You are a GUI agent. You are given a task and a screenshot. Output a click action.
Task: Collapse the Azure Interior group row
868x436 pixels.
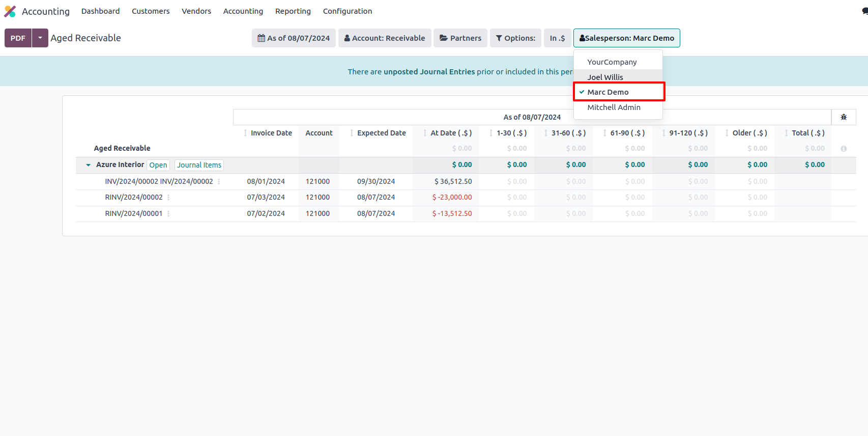tap(88, 165)
